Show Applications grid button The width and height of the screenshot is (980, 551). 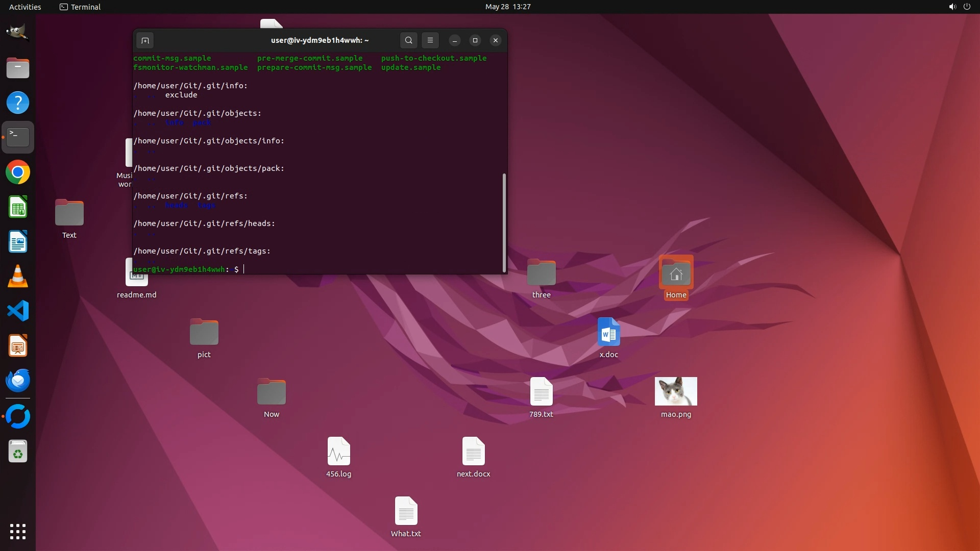(18, 532)
